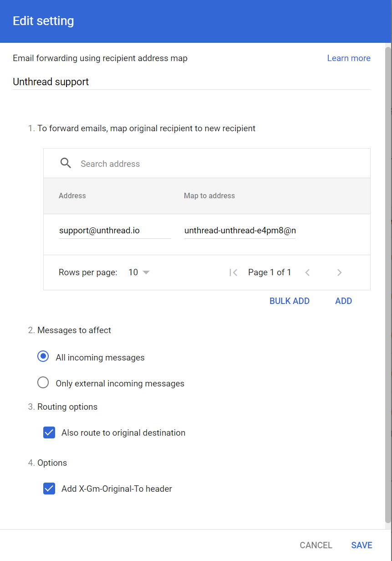The width and height of the screenshot is (392, 561).
Task: Save the email forwarding setting
Action: [x=361, y=545]
